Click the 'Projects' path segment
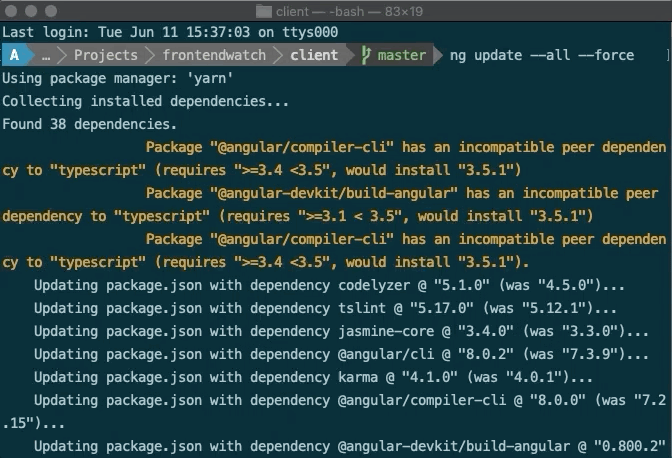 pyautogui.click(x=105, y=55)
